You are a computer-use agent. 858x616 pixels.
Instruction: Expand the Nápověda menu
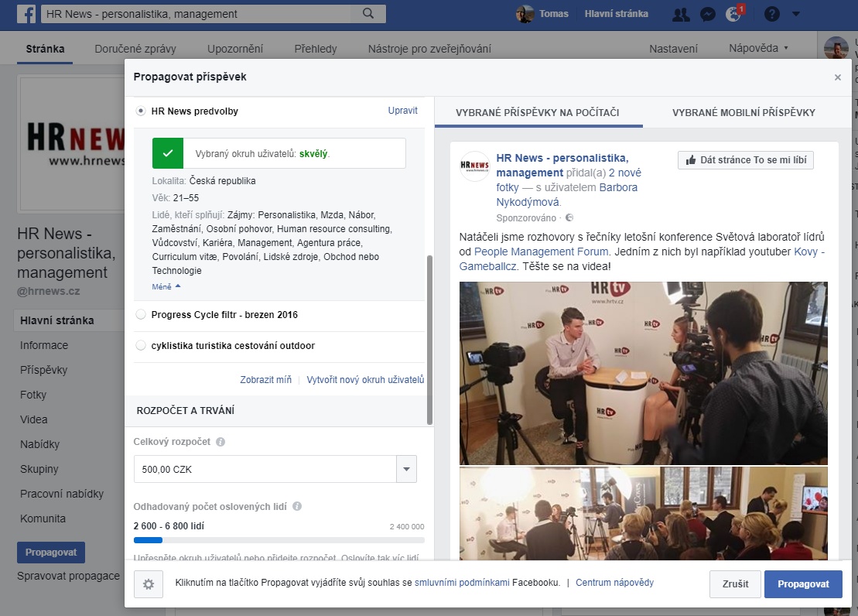coord(758,48)
